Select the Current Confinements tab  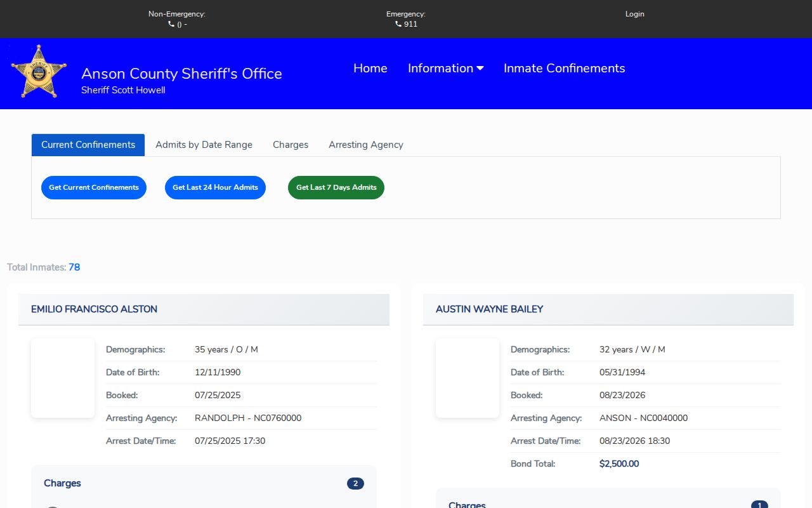click(88, 145)
